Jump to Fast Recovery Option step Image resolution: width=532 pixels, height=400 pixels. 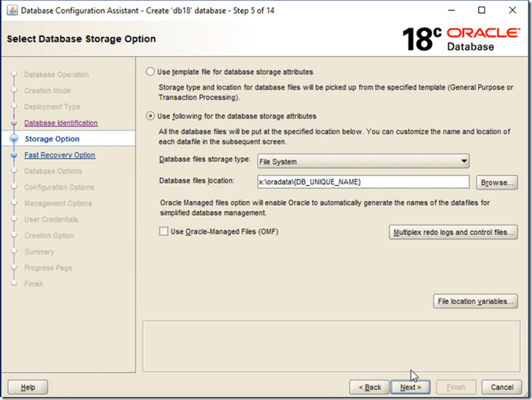point(59,155)
